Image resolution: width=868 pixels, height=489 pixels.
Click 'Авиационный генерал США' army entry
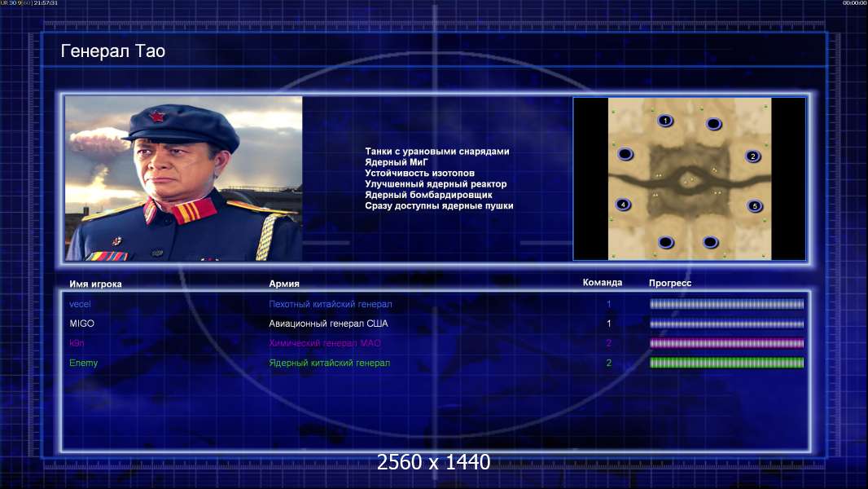pos(328,324)
